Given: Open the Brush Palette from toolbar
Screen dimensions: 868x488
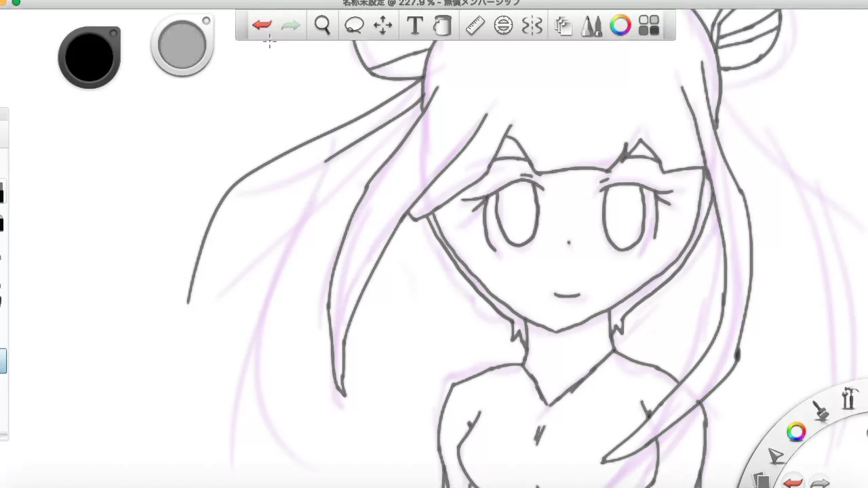Looking at the screenshot, I should (x=591, y=26).
